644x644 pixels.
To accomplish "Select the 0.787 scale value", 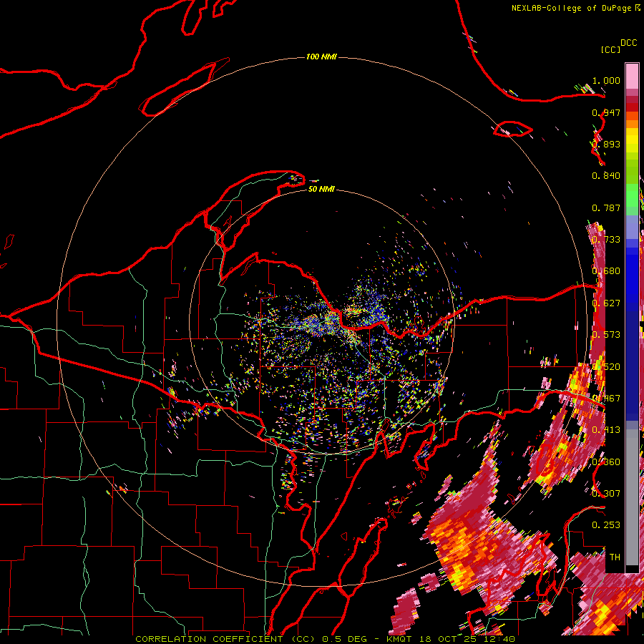I will tap(606, 208).
